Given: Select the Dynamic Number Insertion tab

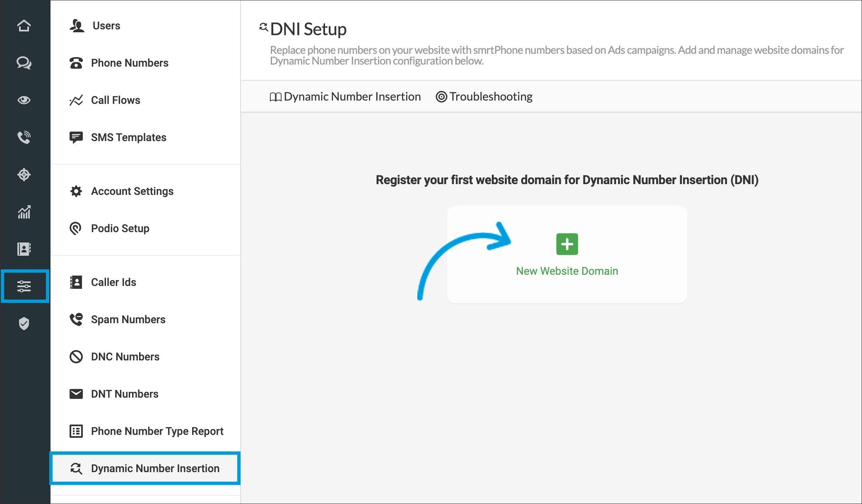Looking at the screenshot, I should tap(345, 97).
